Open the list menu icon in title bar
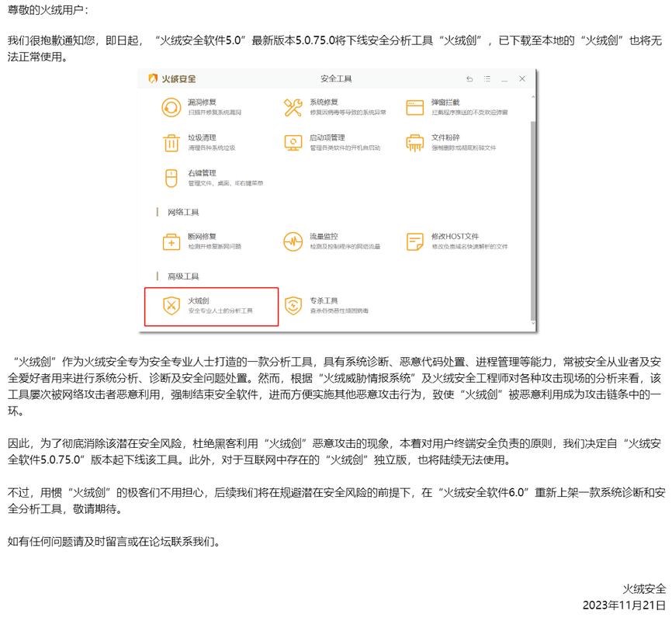Screen dimensions: 672x621 click(x=487, y=79)
